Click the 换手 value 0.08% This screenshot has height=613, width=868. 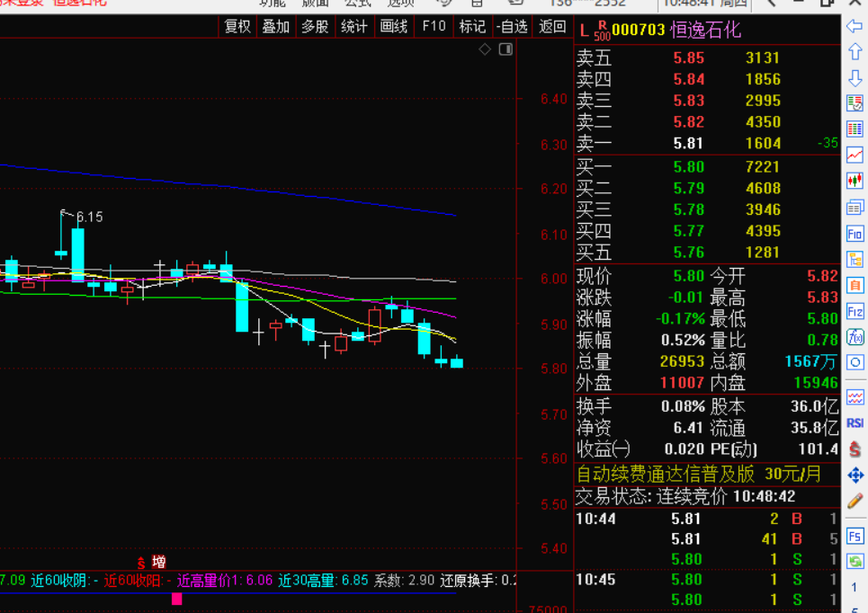pos(683,406)
